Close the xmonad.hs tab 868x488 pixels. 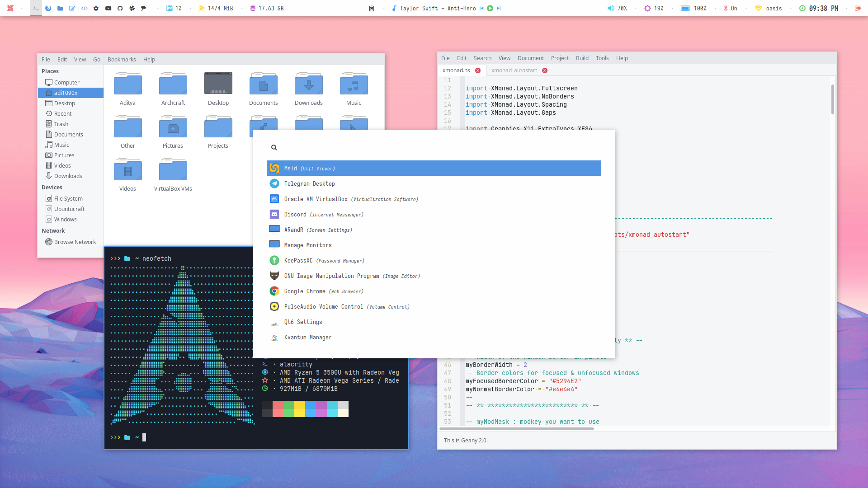click(x=478, y=70)
